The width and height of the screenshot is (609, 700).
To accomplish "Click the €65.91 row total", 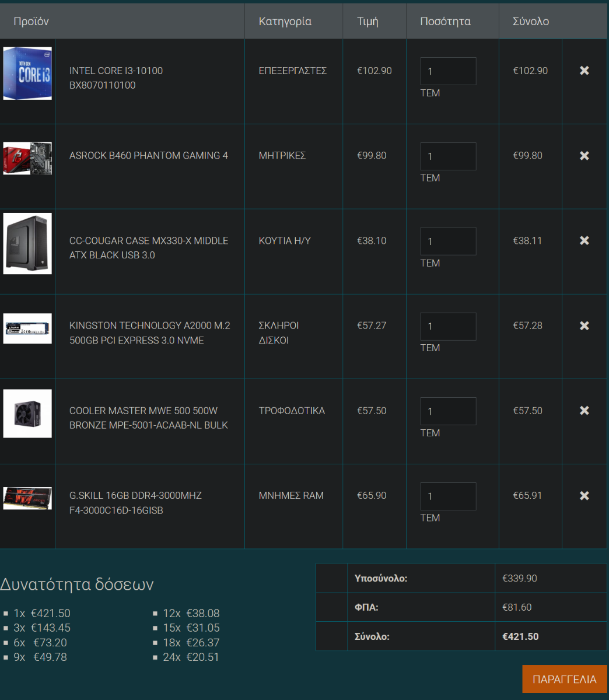I will coord(527,495).
